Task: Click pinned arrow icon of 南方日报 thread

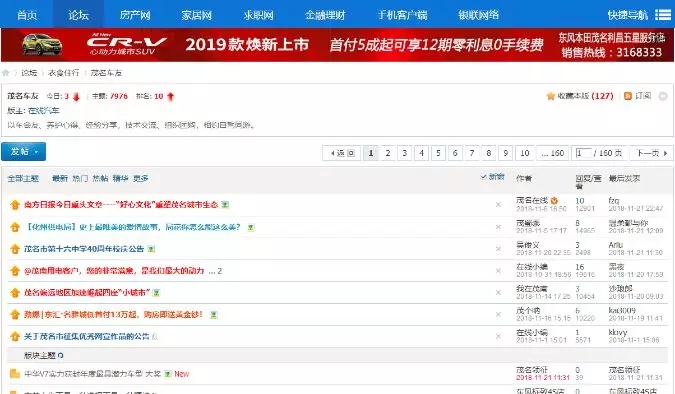Action: click(x=15, y=205)
